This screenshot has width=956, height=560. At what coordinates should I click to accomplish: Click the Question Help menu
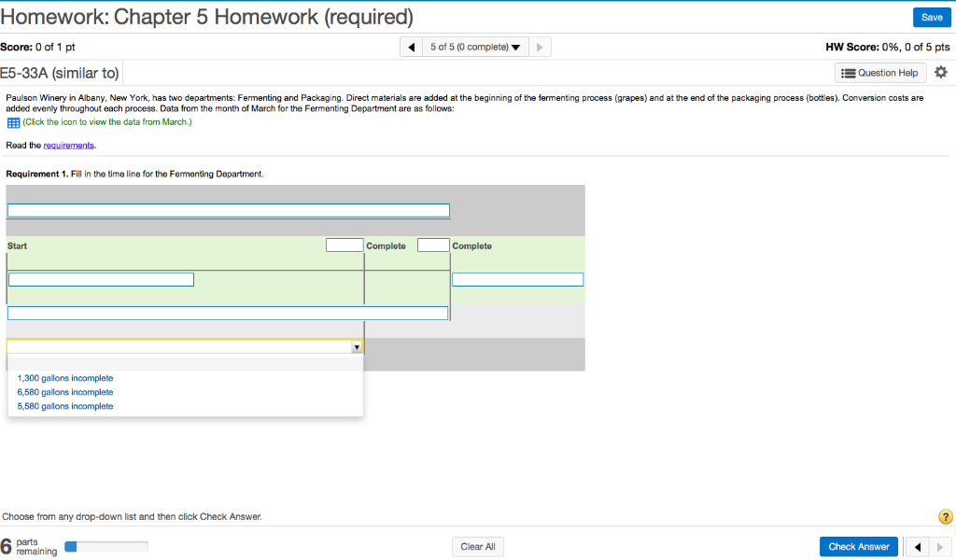879,72
